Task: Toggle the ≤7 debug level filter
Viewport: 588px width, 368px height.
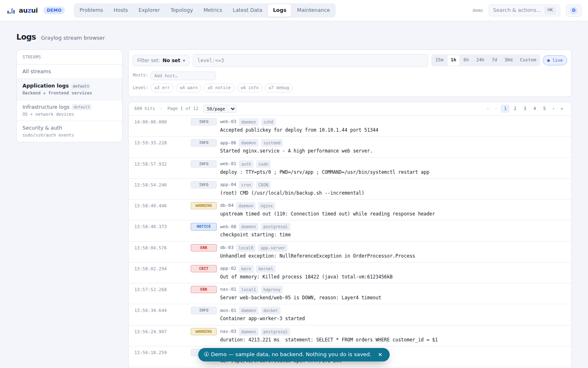Action: click(279, 88)
